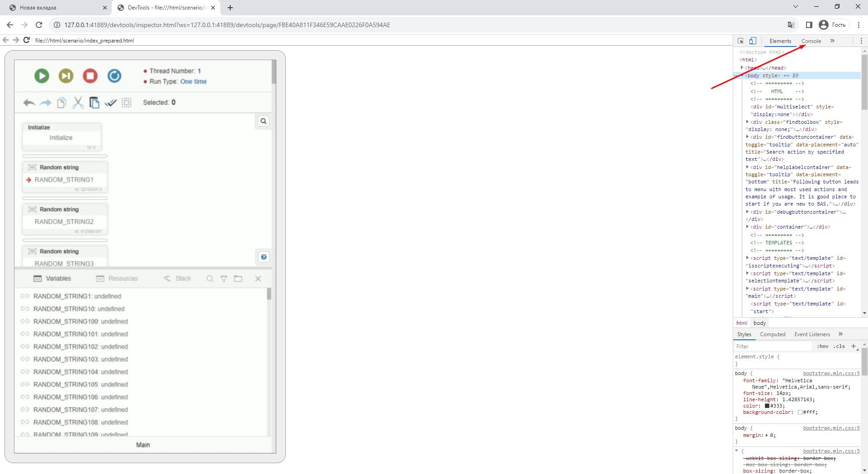Click the scissors cut icon
Screen dimensions: 868x474
pyautogui.click(x=78, y=103)
